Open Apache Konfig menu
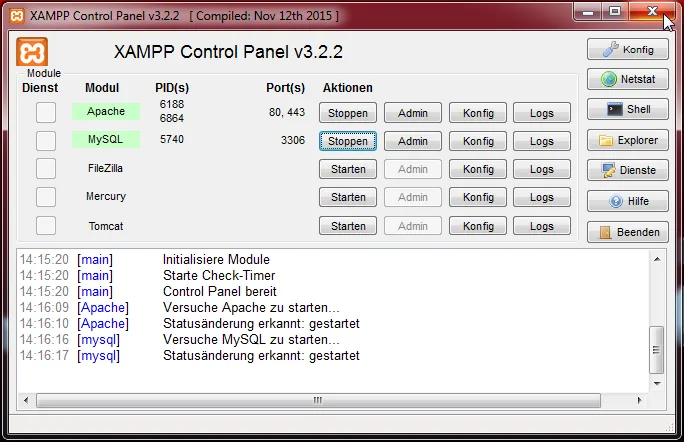Screen dimensions: 684x442 (478, 113)
